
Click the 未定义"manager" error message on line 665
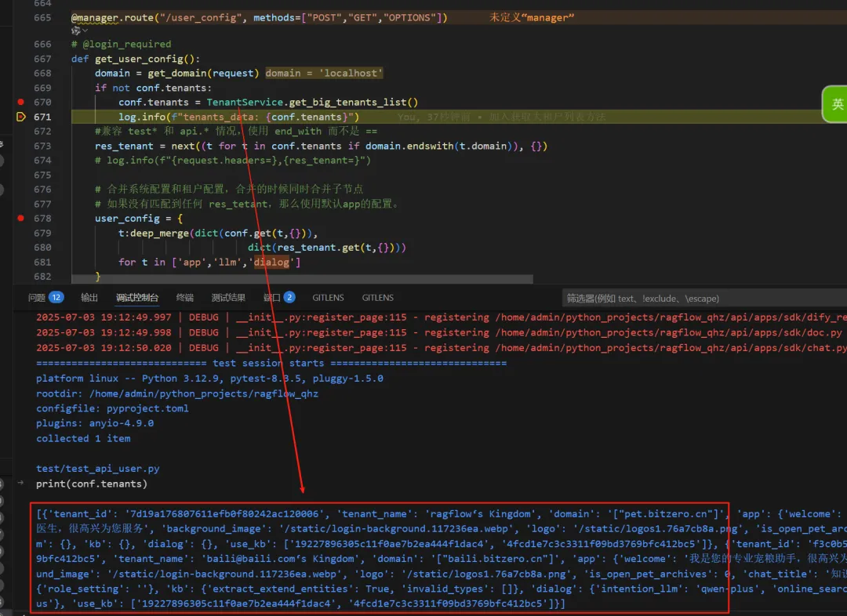532,17
